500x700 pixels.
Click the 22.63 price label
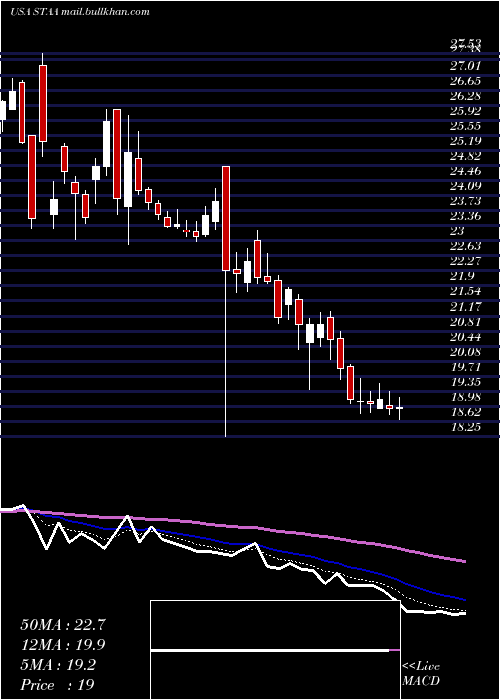465,246
